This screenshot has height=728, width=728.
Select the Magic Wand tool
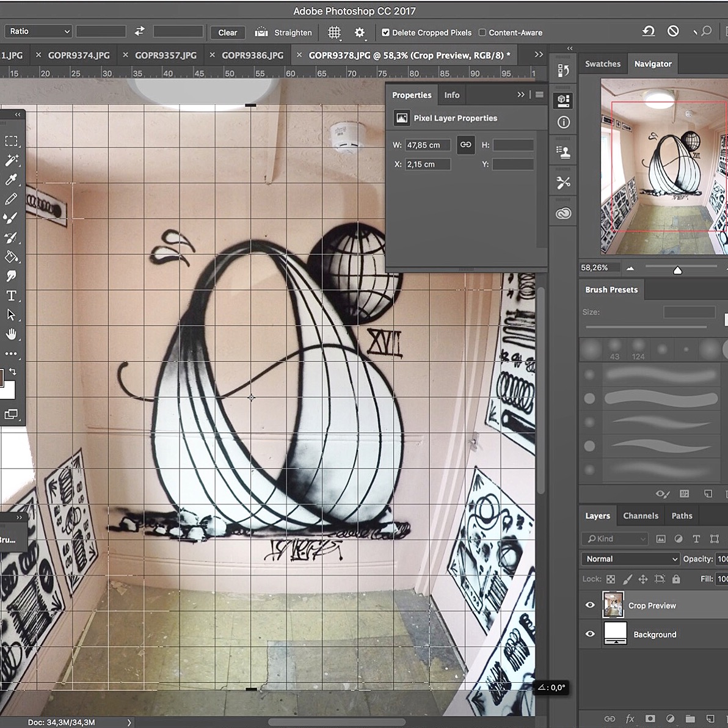(x=11, y=160)
